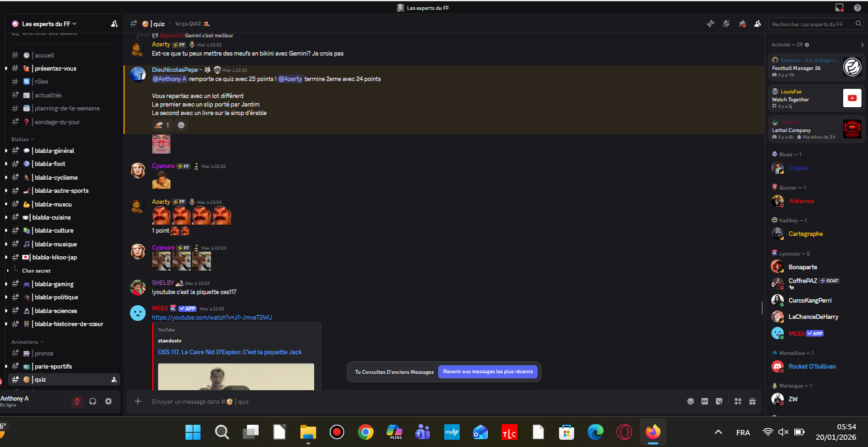This screenshot has height=447, width=868.
Task: Play the OSS 117 video thumbnail
Action: click(x=236, y=377)
